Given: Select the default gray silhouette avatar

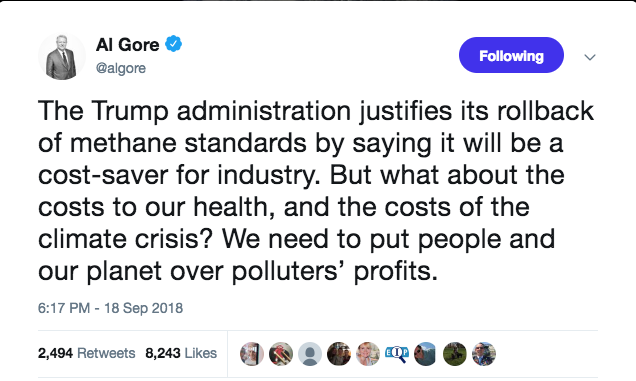Looking at the screenshot, I should (310, 353).
